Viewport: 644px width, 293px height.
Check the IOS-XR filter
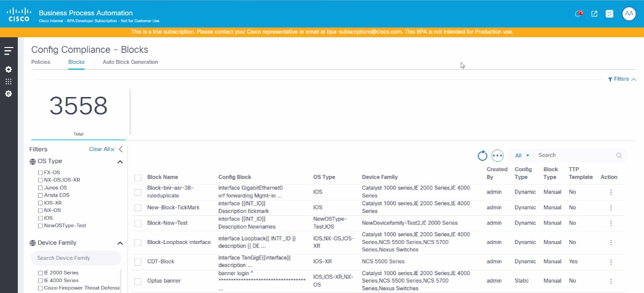tap(41, 203)
